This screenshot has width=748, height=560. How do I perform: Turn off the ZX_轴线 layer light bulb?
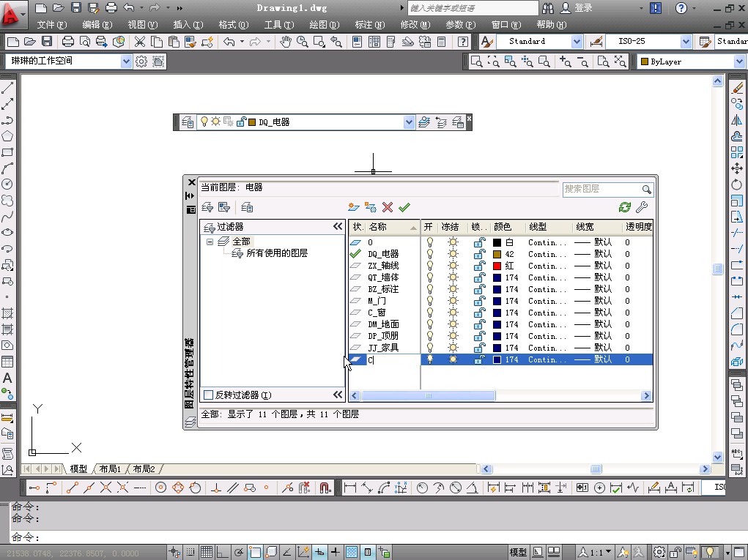[430, 266]
